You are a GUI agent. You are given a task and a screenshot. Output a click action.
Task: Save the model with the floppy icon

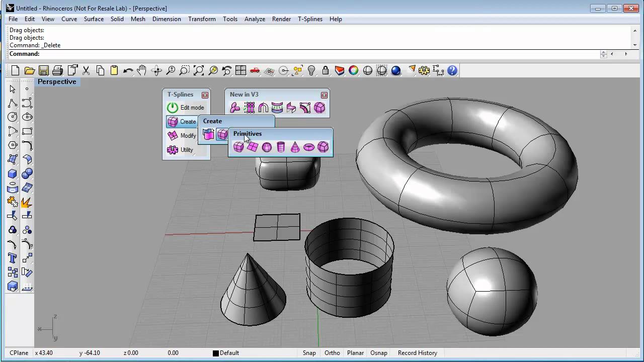[44, 70]
